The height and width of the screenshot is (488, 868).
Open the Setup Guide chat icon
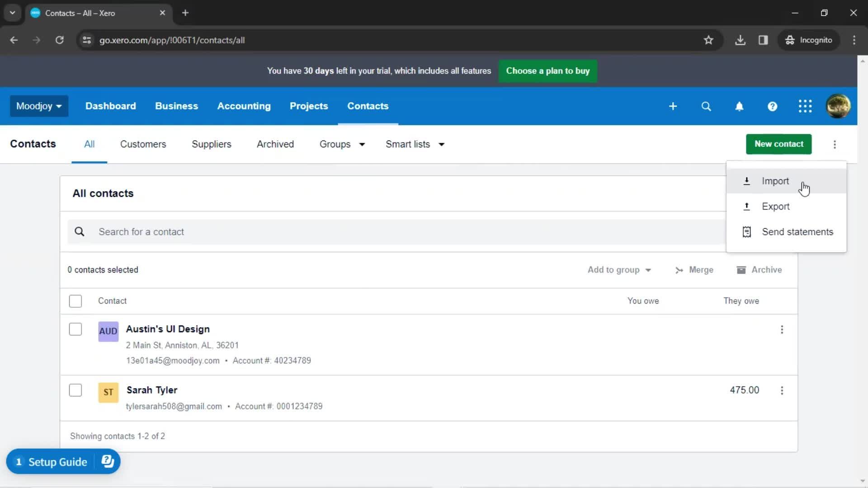(x=108, y=461)
